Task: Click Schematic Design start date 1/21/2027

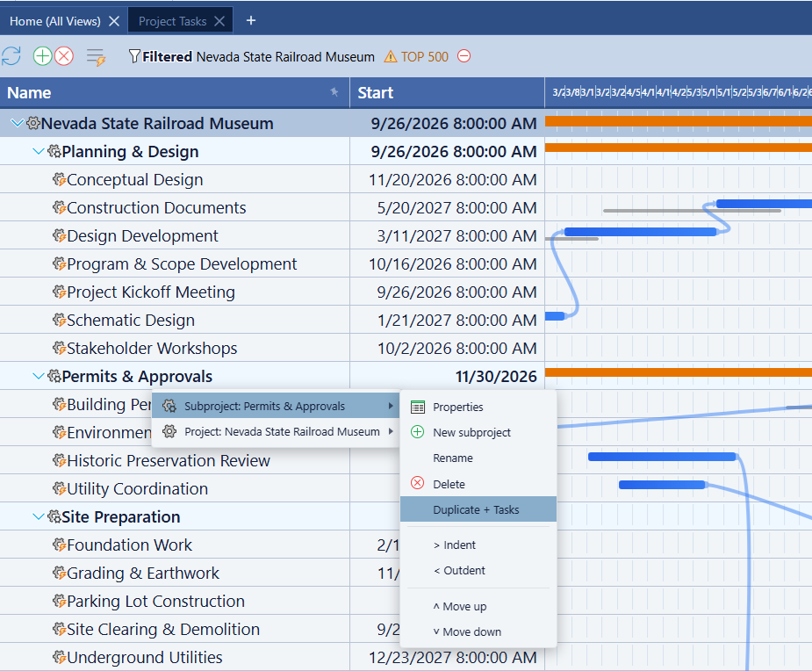Action: tap(456, 321)
